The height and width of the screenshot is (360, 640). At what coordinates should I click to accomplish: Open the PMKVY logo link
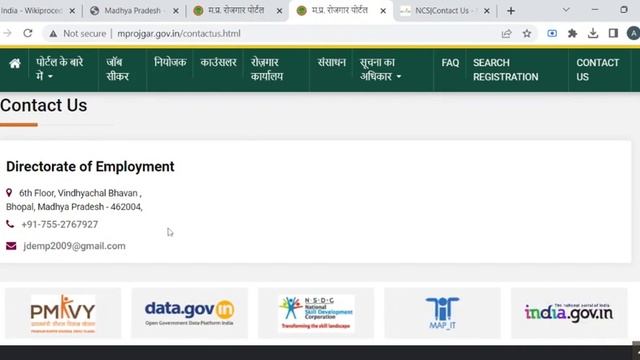(63, 313)
